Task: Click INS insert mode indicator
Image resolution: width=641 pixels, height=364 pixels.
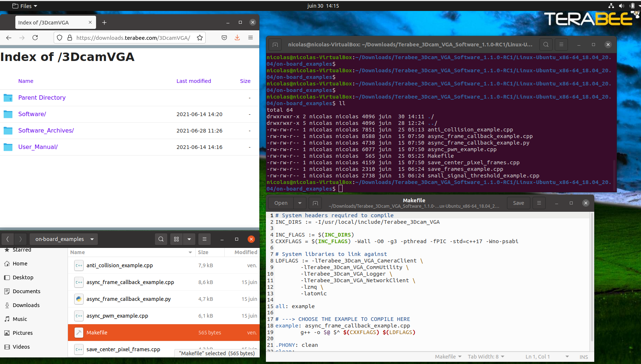Action: point(584,357)
